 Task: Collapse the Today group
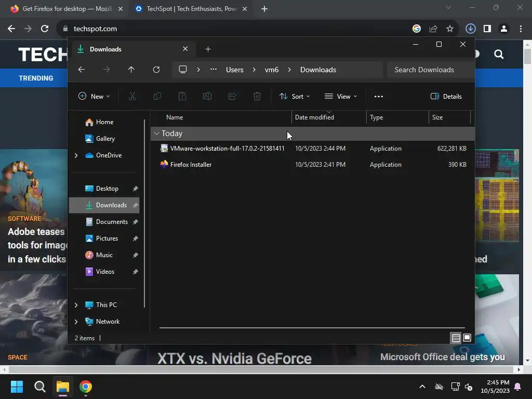coord(156,134)
